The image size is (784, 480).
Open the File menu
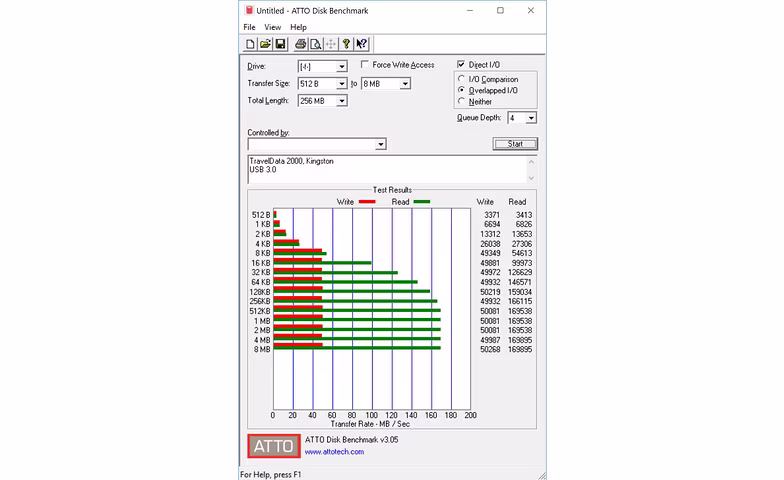[x=250, y=28]
